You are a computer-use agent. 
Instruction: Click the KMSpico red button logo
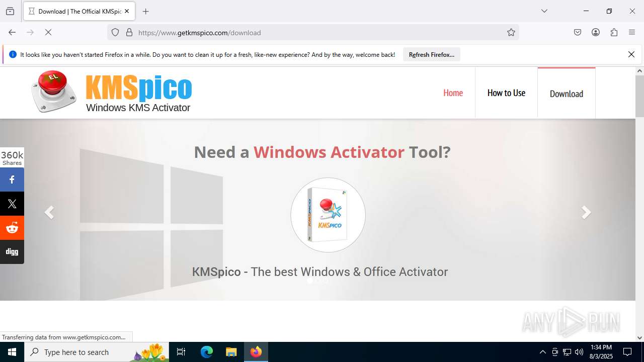pyautogui.click(x=54, y=92)
